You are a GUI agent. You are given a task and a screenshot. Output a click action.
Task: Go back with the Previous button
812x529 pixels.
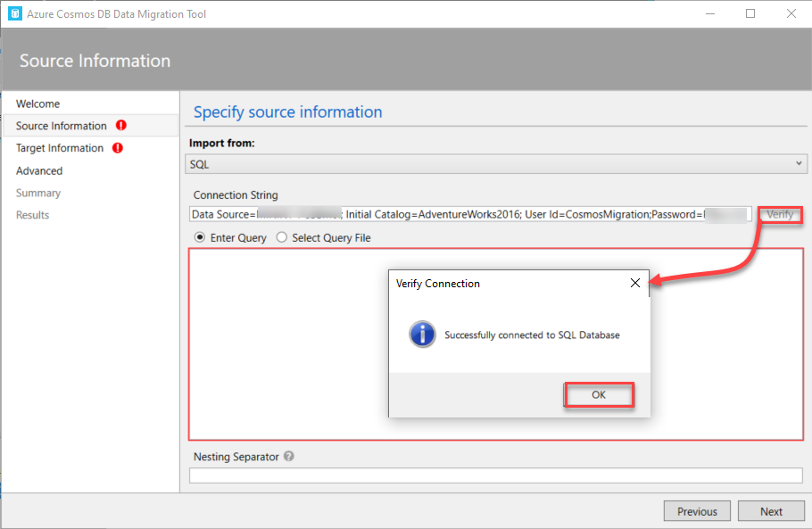[697, 511]
